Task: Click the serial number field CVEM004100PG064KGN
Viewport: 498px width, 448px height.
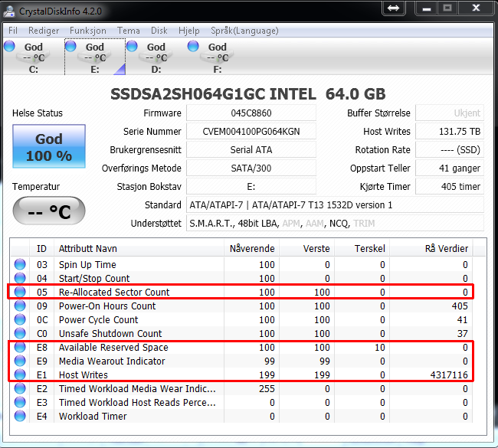Action: tap(251, 132)
